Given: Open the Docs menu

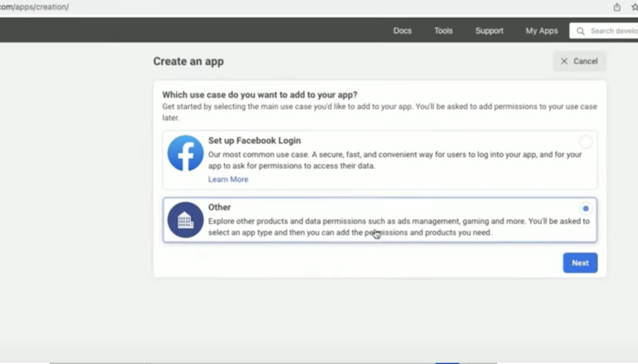Looking at the screenshot, I should [402, 31].
